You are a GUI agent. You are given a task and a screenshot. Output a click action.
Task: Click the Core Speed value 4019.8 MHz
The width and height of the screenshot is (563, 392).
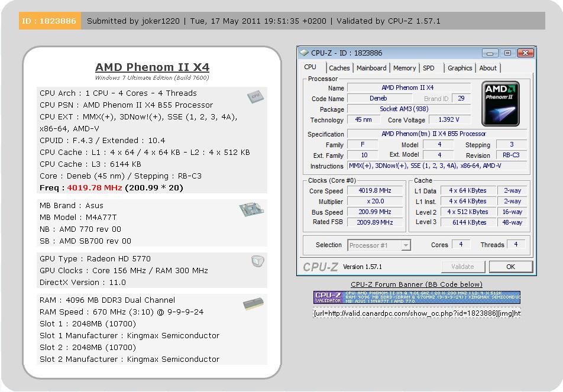375,190
